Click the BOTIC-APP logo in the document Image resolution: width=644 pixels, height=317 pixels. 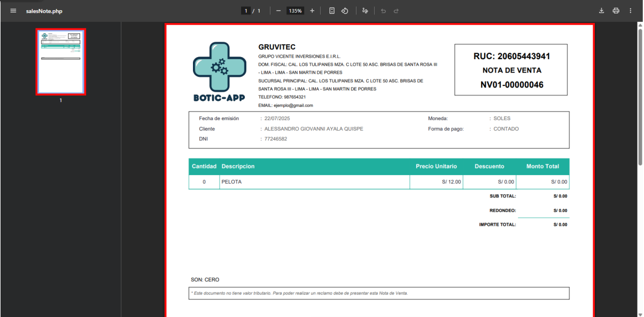(x=220, y=73)
